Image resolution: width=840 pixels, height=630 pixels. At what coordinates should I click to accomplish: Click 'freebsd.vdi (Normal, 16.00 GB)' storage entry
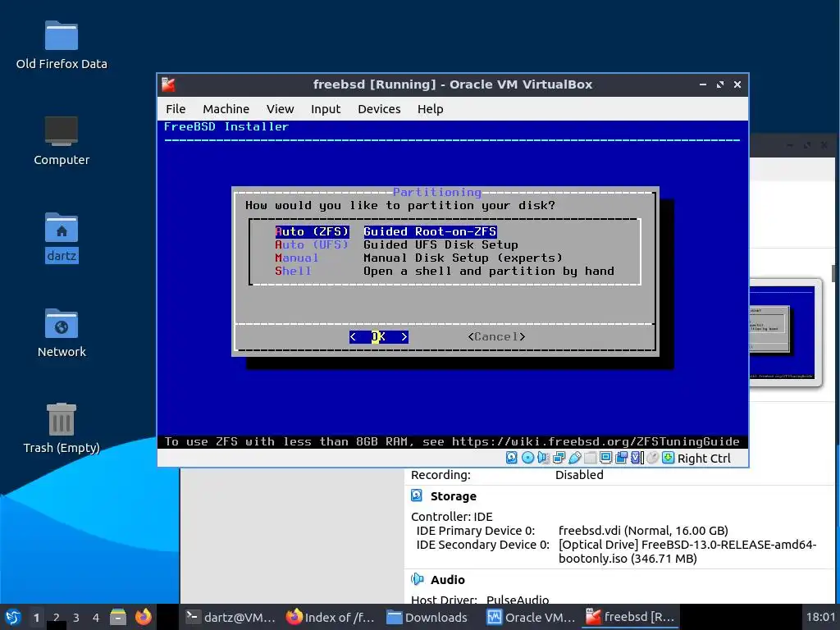pos(643,531)
